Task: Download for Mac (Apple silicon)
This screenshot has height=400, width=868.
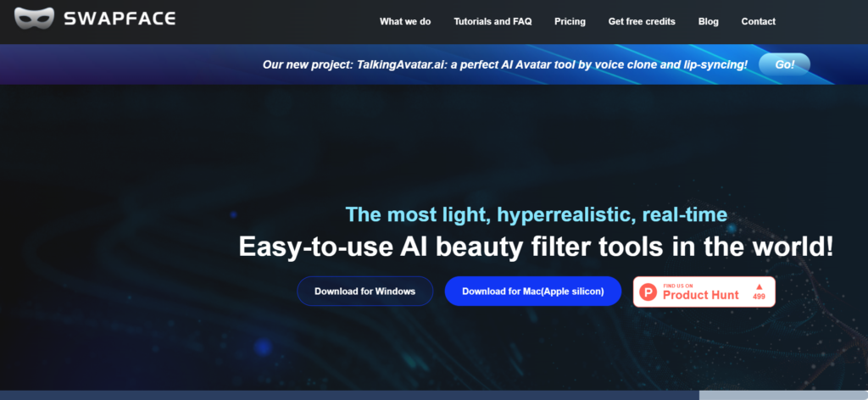Action: [x=533, y=291]
